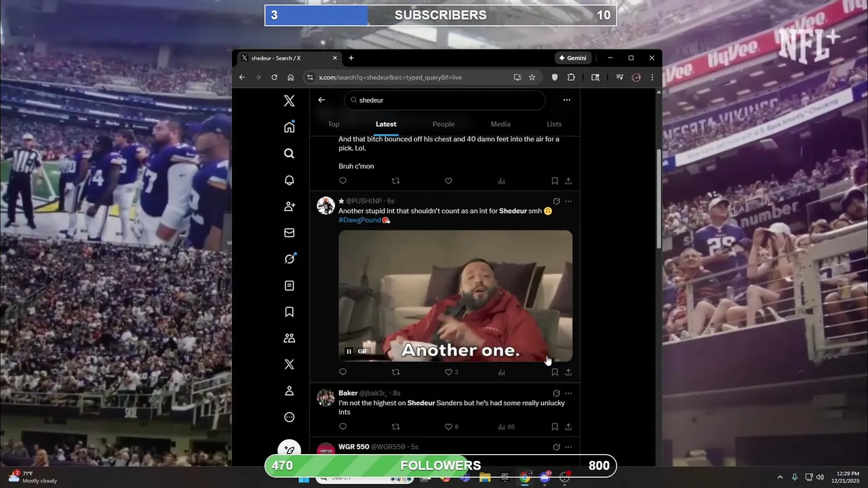868x488 pixels.
Task: Like the "Bruh c'mon" post
Action: (448, 181)
